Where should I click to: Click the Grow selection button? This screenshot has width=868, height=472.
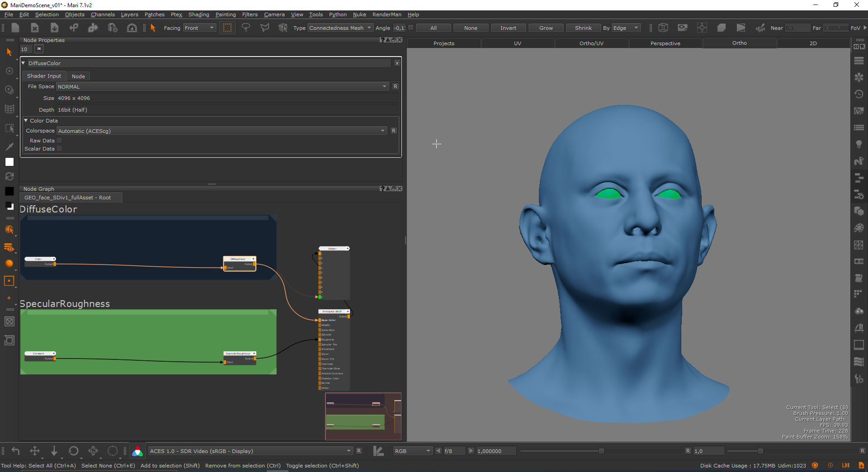(546, 28)
